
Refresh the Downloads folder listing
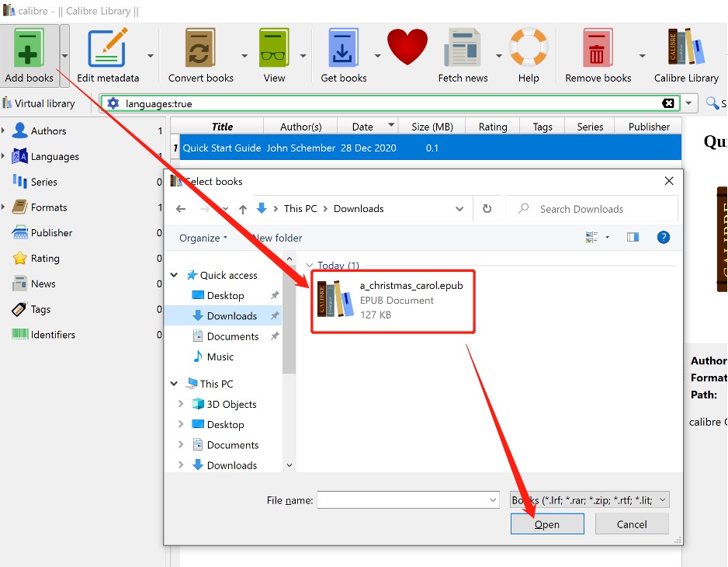487,209
